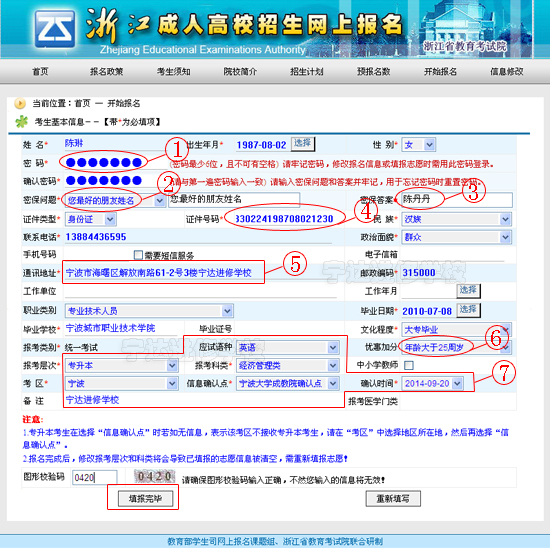The height and width of the screenshot is (548, 550).
Task: Expand the 报考层次 dropdown 专升本
Action: 122,366
